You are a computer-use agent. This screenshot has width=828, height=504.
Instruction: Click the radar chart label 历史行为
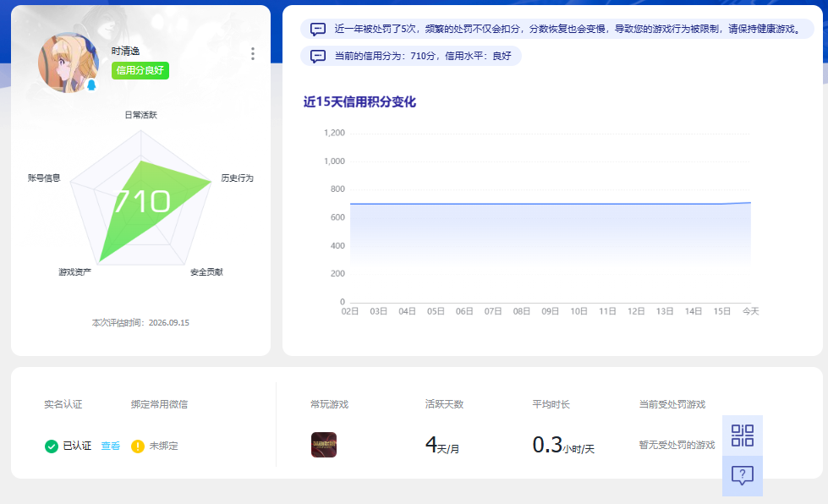click(237, 178)
